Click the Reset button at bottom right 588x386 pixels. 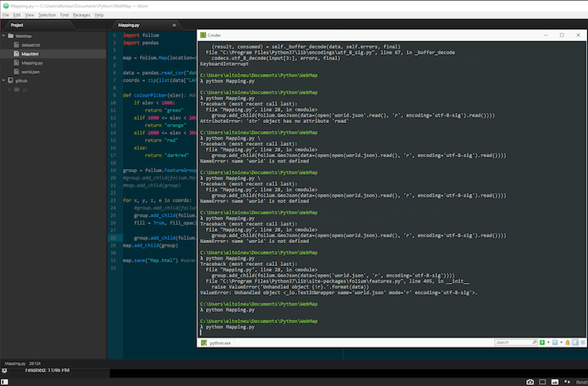tap(581, 381)
